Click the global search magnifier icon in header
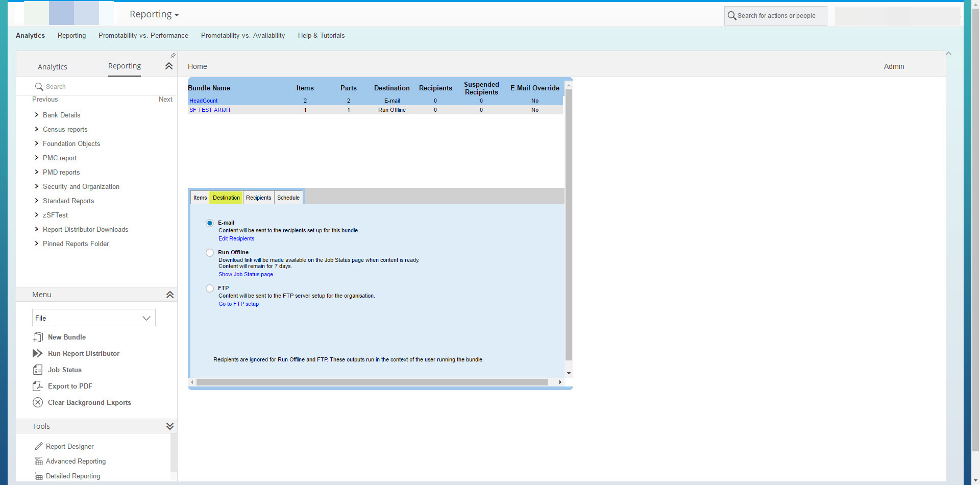Screen dimensions: 980x485 pyautogui.click(x=732, y=16)
